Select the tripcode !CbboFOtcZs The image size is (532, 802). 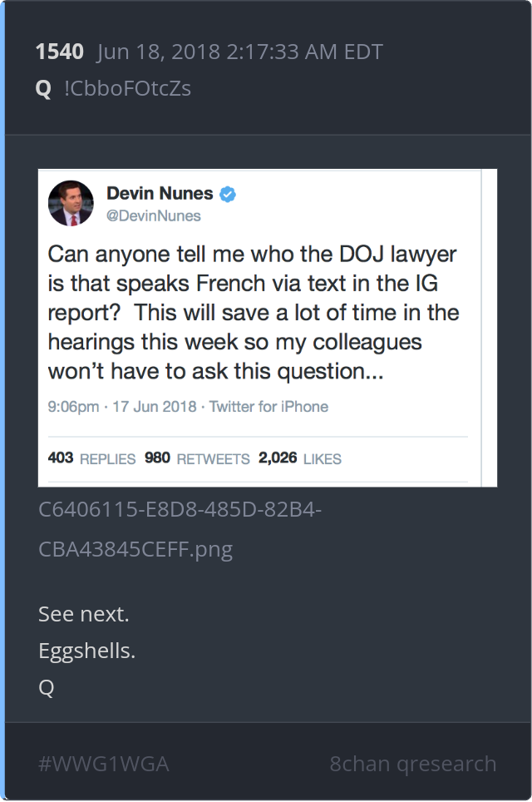click(x=128, y=88)
